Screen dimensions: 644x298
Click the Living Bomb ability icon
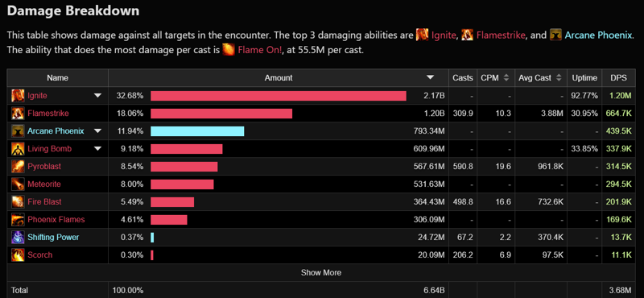point(18,149)
